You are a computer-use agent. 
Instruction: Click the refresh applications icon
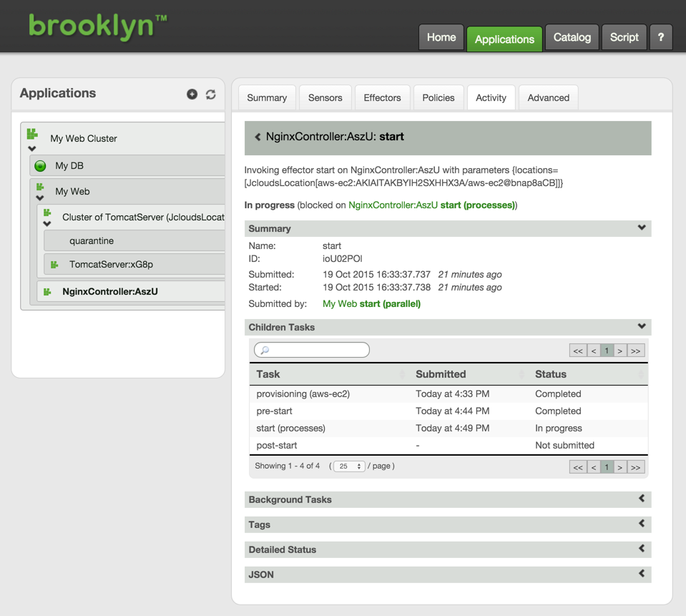[x=210, y=94]
